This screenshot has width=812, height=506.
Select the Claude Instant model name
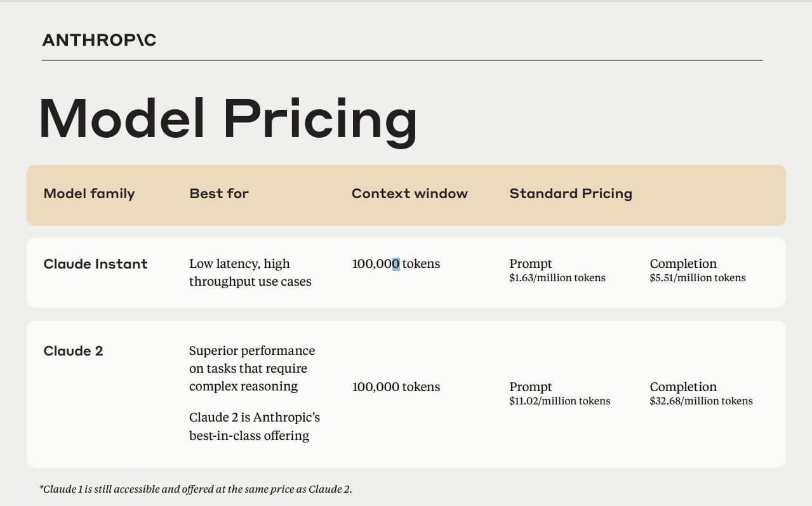95,264
